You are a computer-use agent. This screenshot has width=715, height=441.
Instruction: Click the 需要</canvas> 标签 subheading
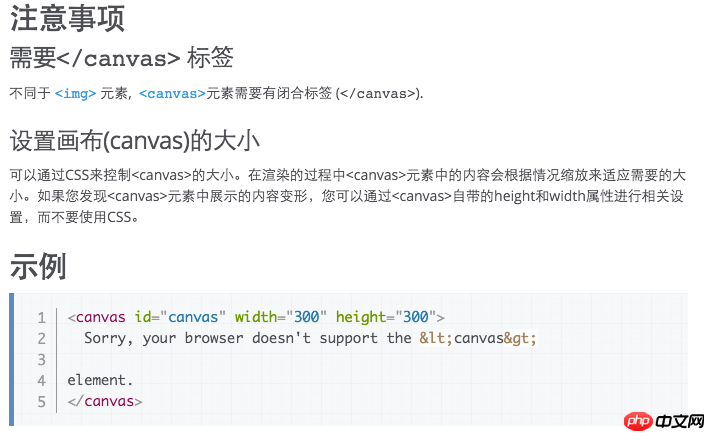(121, 58)
